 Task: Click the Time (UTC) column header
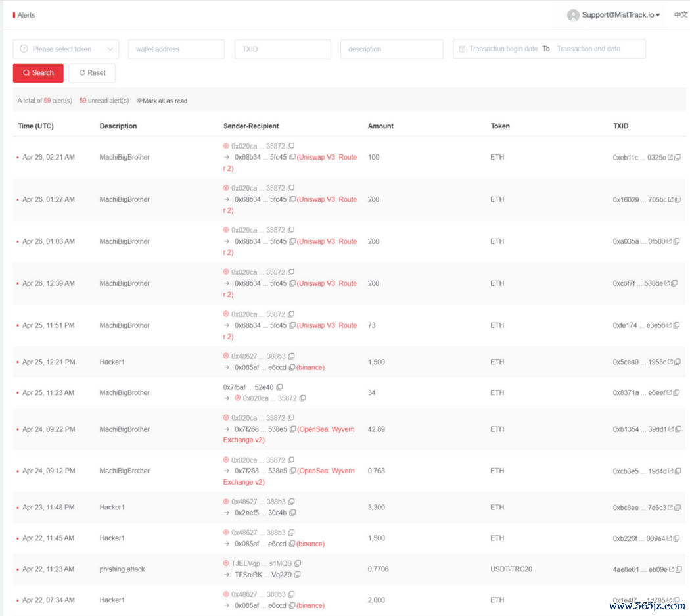(x=35, y=126)
